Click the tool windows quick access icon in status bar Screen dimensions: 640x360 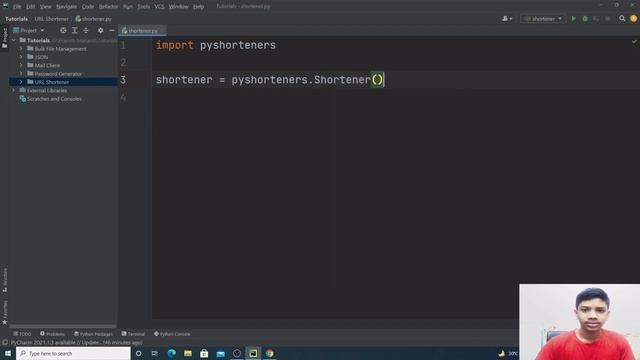5,342
